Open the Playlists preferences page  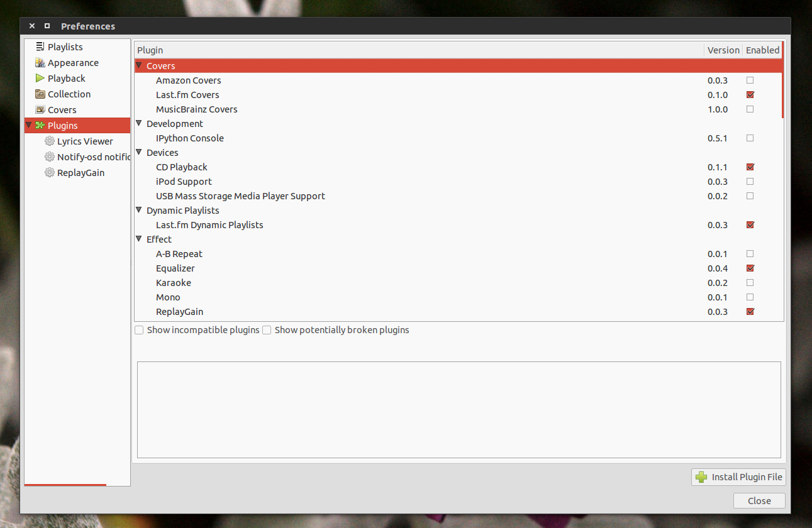(x=77, y=47)
